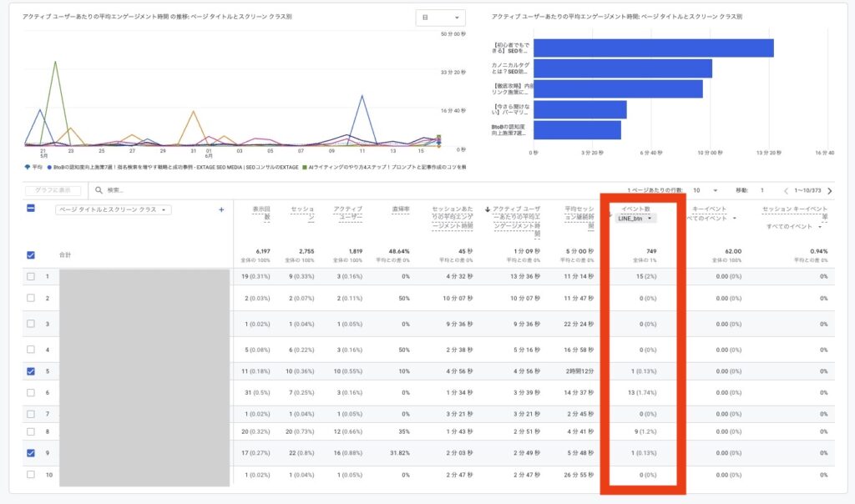The height and width of the screenshot is (504, 855).
Task: Open the 日 granularity dropdown
Action: point(441,18)
